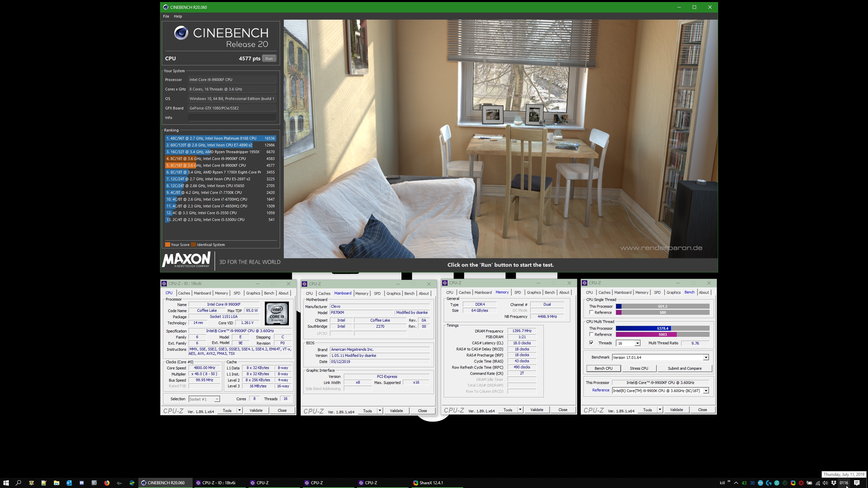The image size is (868, 488).
Task: Open the Cinebench Help menu
Action: pos(178,16)
